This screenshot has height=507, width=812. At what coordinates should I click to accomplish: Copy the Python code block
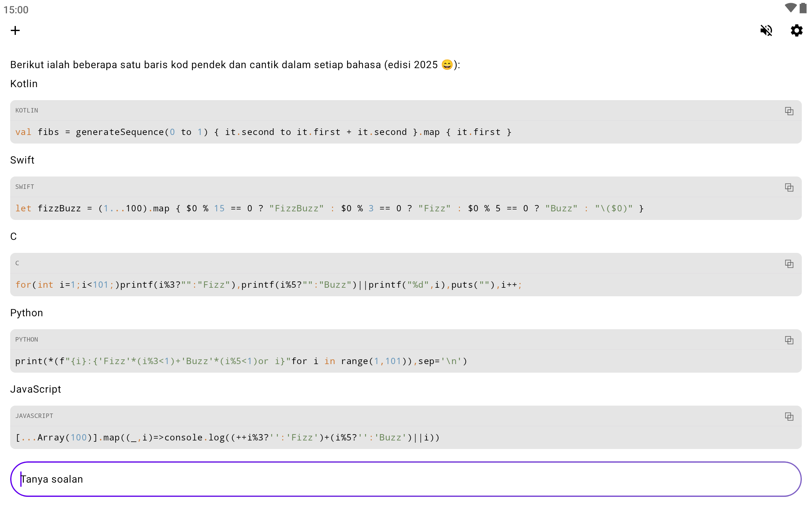click(x=789, y=340)
